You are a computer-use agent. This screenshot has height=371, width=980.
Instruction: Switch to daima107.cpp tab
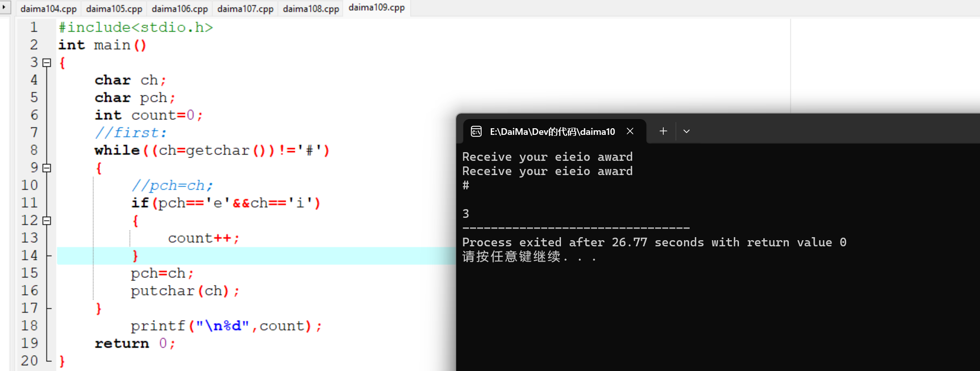click(x=245, y=9)
